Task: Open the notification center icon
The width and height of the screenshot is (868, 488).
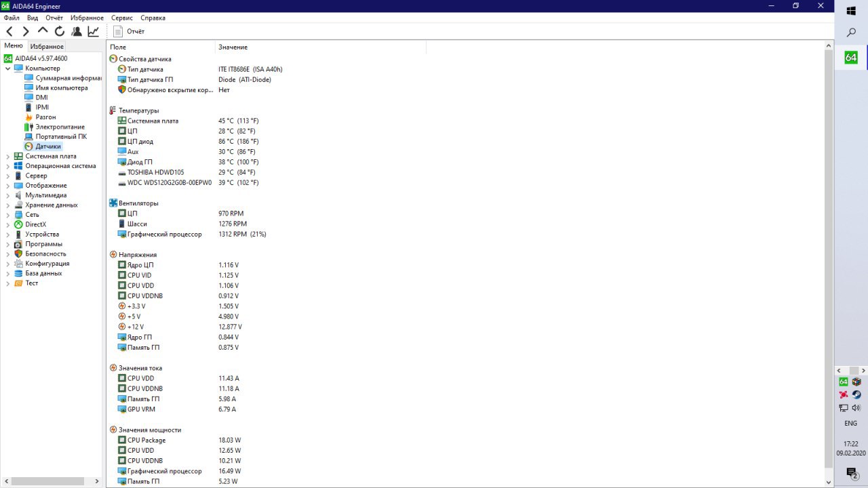Action: 851,472
